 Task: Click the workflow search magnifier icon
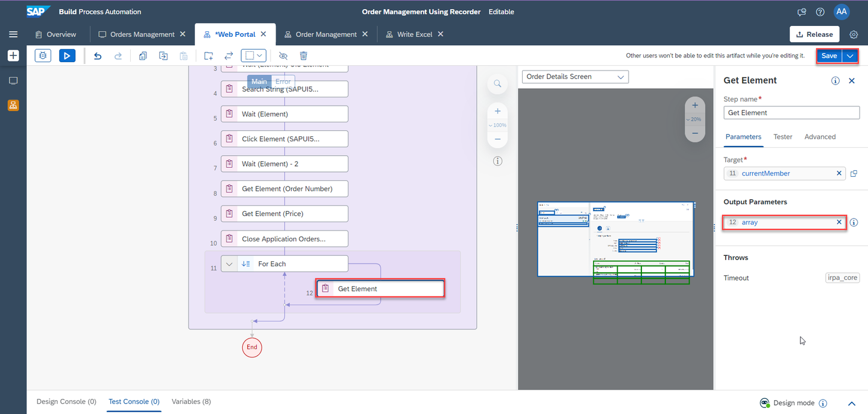(x=497, y=84)
